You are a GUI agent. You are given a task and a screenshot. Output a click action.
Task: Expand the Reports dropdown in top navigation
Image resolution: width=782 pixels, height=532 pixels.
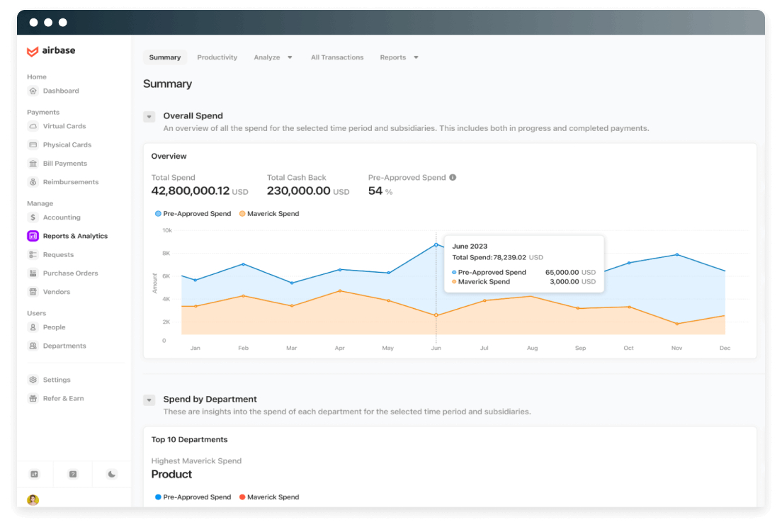tap(399, 57)
